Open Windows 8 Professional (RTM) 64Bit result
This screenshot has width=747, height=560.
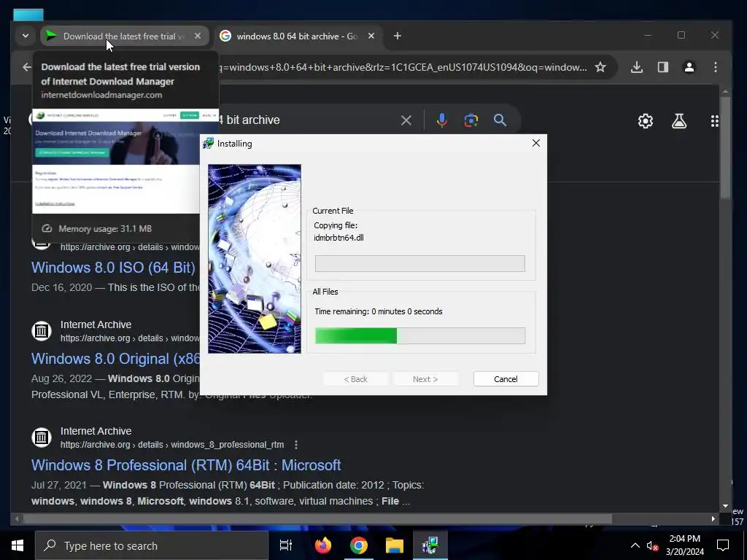(x=186, y=465)
